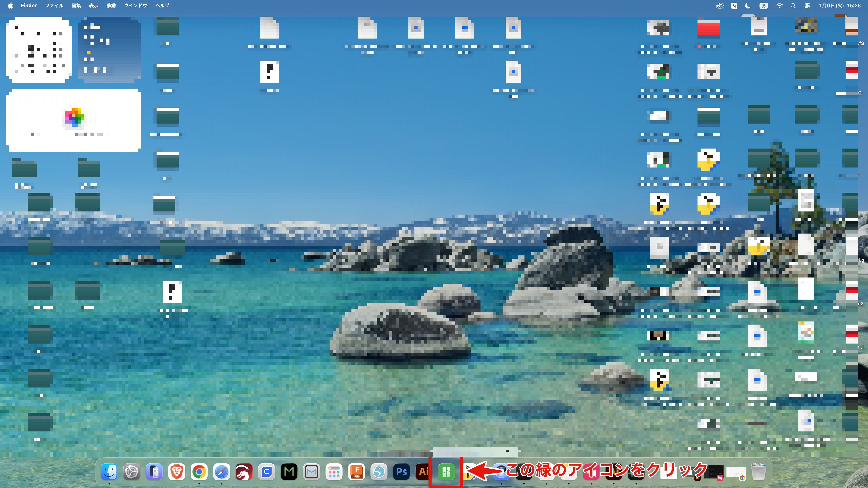The image size is (868, 488).
Task: Open Google Chrome from the Dock
Action: (199, 472)
